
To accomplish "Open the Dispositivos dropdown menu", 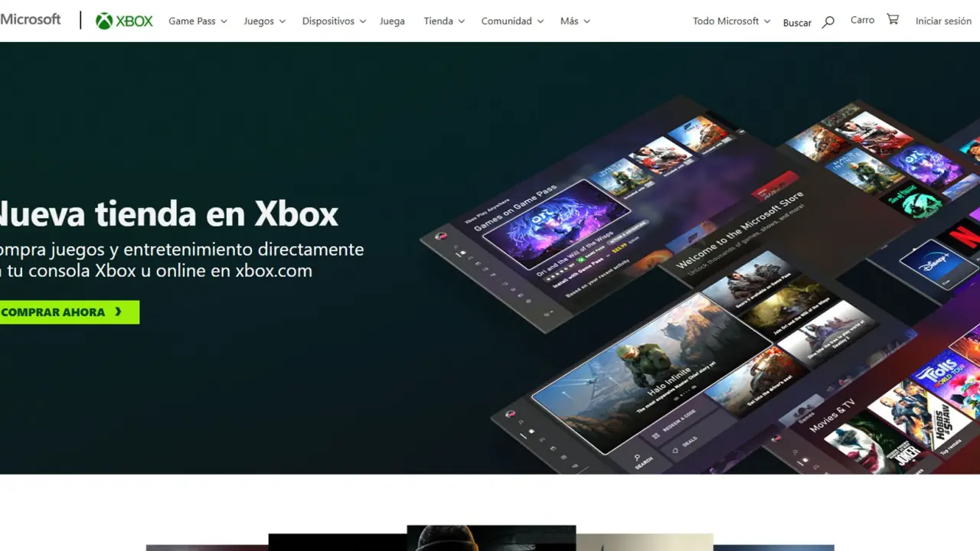I will (334, 21).
